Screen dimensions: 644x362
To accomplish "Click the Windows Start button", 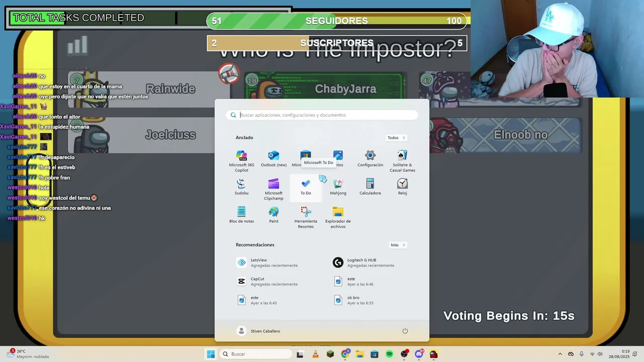I will click(211, 354).
